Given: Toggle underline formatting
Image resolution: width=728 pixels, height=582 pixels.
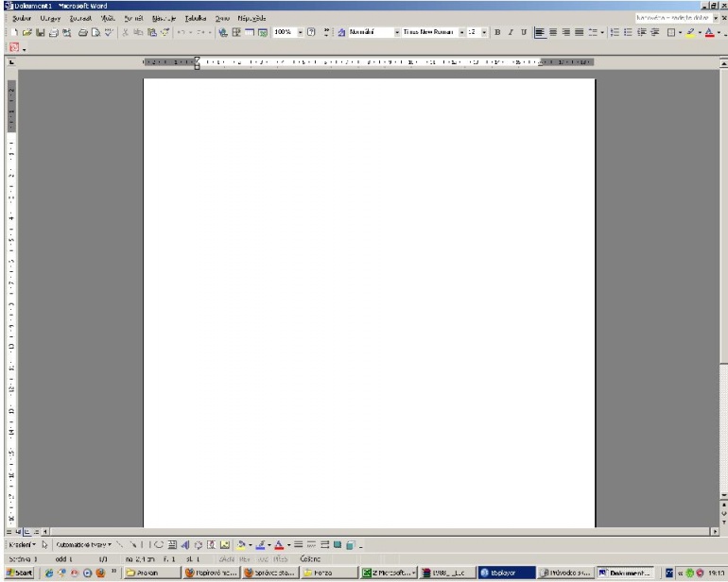Looking at the screenshot, I should pos(523,32).
